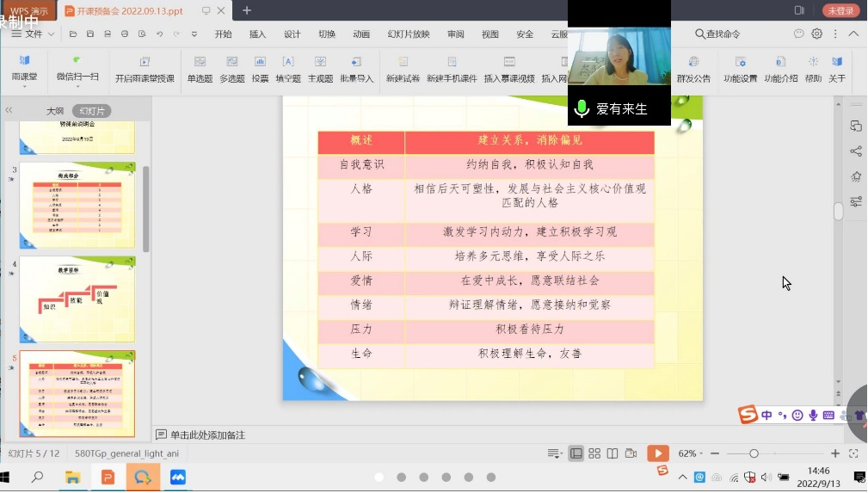Collapse the ribbon with the up chevron
This screenshot has width=868, height=493.
click(x=853, y=34)
